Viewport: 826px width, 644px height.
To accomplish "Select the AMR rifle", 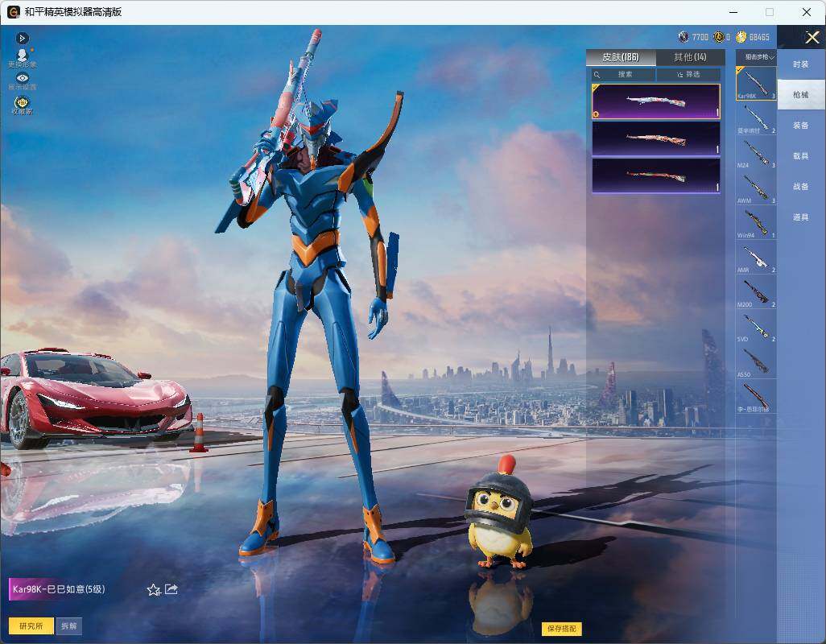I will [x=756, y=258].
